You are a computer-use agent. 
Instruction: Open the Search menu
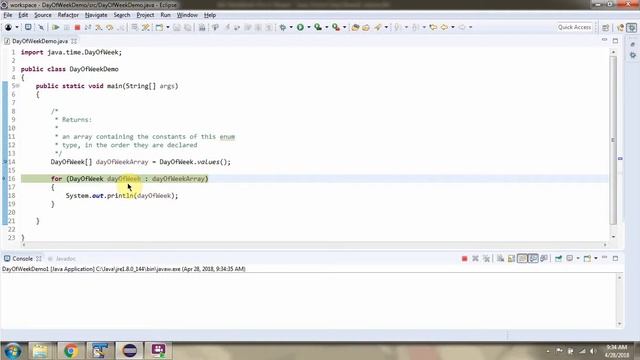point(122,15)
